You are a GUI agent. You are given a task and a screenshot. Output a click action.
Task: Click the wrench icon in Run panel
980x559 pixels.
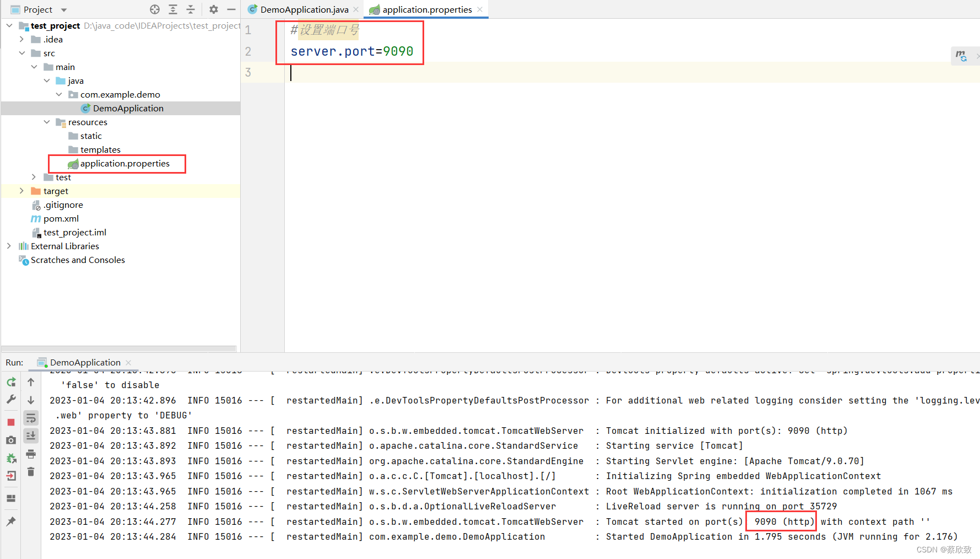[x=11, y=399]
